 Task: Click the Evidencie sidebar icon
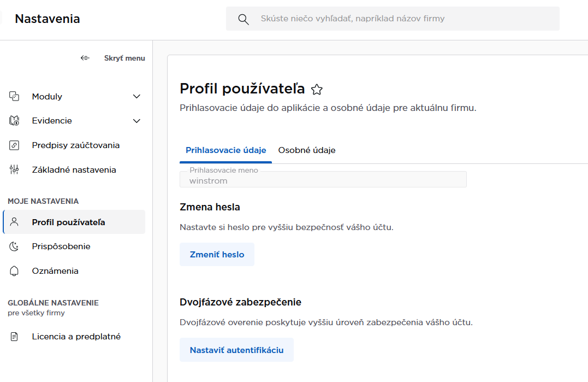(15, 121)
